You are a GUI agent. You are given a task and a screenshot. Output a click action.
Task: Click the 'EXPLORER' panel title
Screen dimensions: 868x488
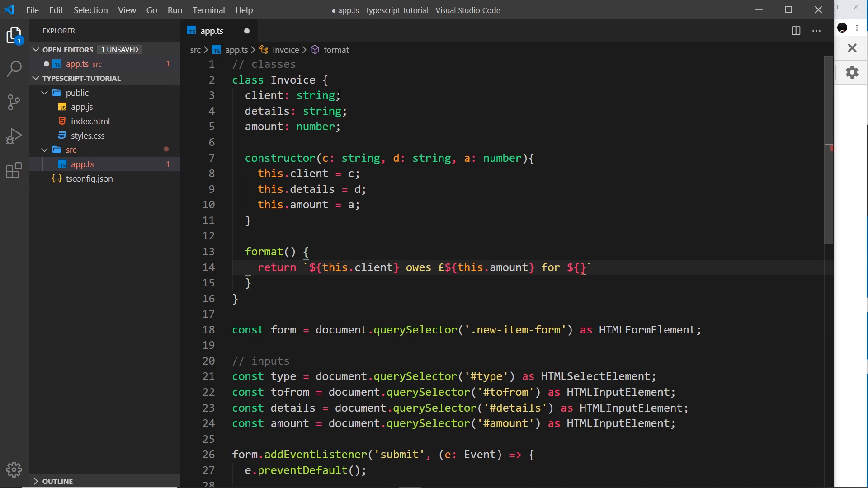pyautogui.click(x=59, y=31)
